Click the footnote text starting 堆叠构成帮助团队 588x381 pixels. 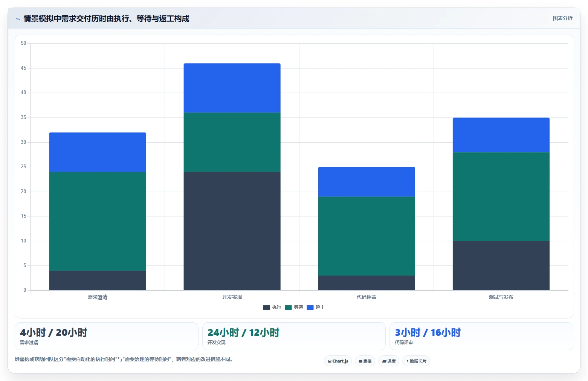(124, 359)
